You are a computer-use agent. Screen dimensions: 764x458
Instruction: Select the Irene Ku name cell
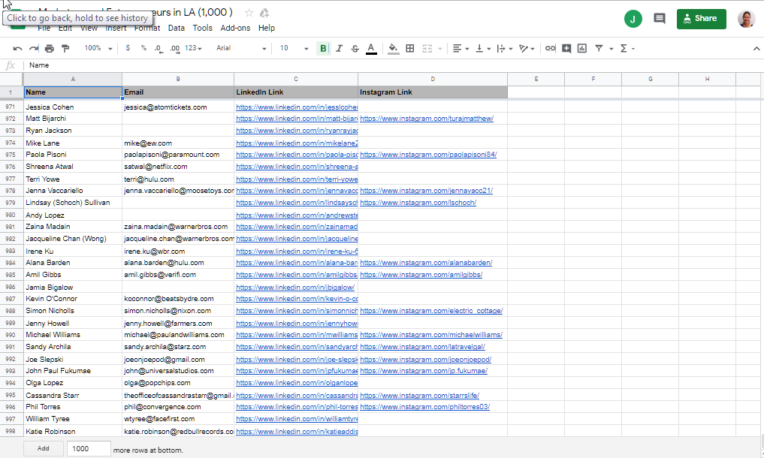[73, 251]
